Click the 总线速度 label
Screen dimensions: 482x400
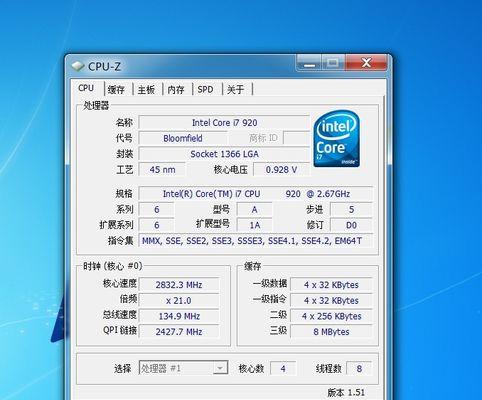tap(120, 315)
